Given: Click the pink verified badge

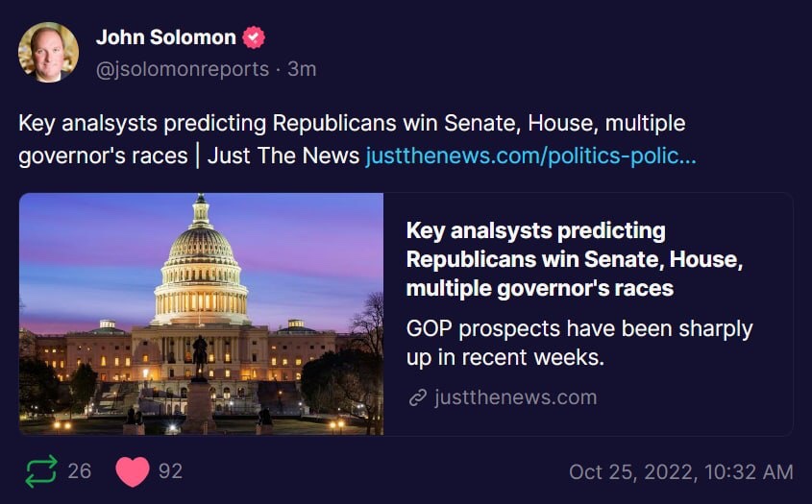Looking at the screenshot, I should 254,38.
